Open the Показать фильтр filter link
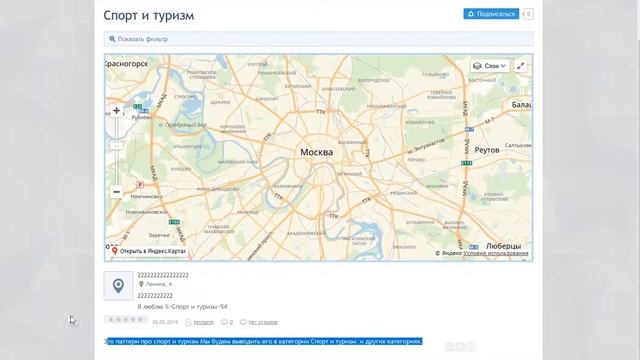Screen dimensions: 640x360 (x=142, y=39)
